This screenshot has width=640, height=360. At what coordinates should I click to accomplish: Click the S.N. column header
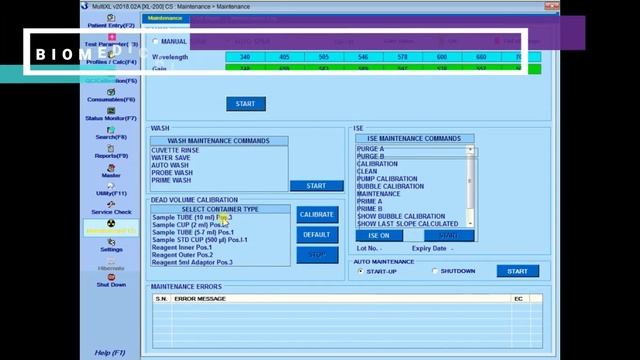click(x=162, y=299)
